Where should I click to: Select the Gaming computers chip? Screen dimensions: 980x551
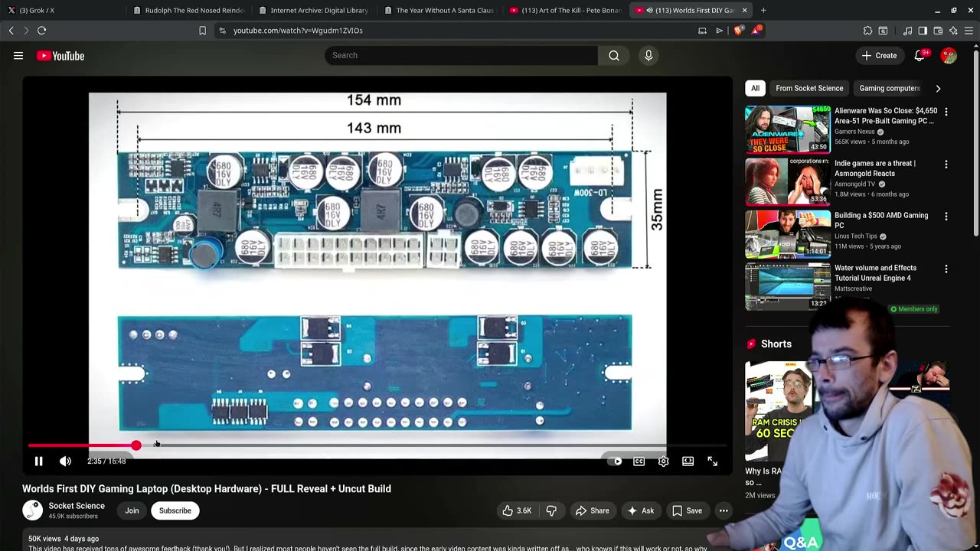[890, 88]
